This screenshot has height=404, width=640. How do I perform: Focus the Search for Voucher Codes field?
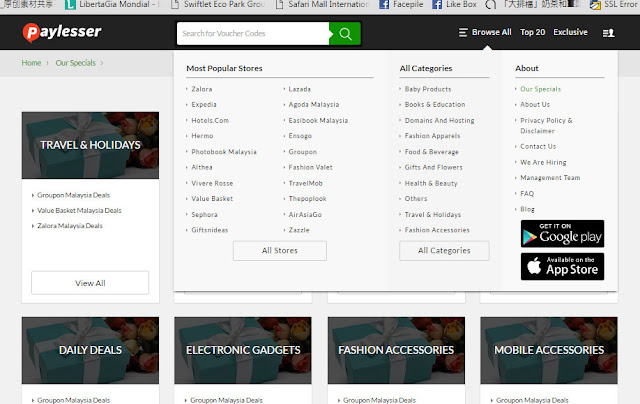253,33
